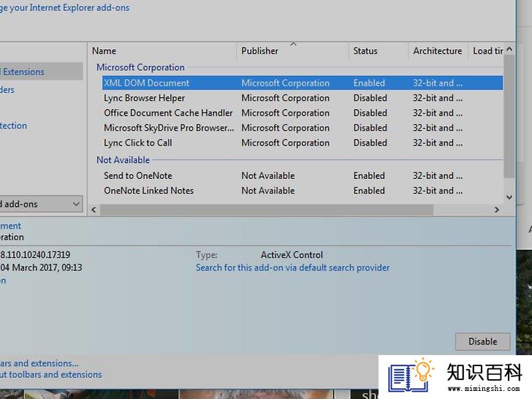Sort list by Architecture column header
532x399 pixels.
[438, 51]
